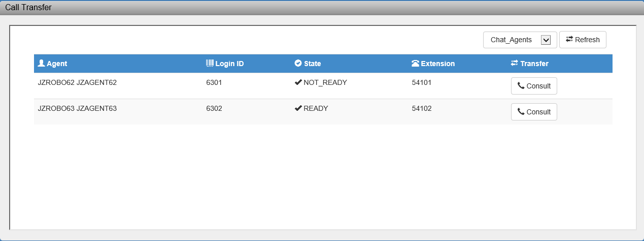Click extension number 54102
The width and height of the screenshot is (644, 241).
[421, 108]
